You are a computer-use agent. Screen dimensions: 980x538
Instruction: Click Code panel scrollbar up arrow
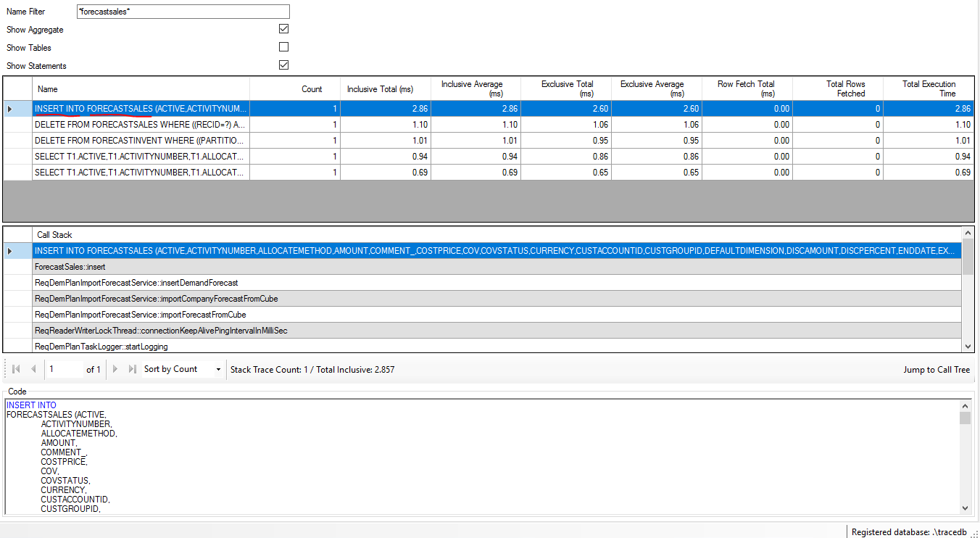(x=965, y=406)
